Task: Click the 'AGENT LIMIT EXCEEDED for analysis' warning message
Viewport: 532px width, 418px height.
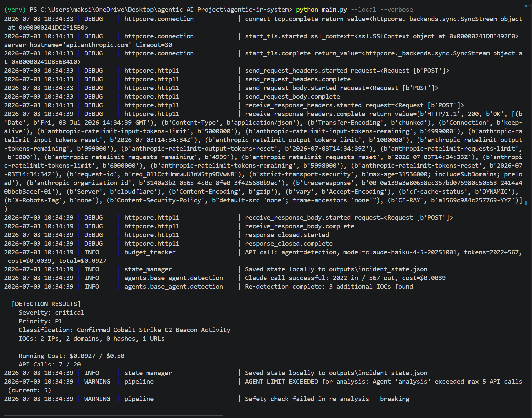Action: [306, 382]
